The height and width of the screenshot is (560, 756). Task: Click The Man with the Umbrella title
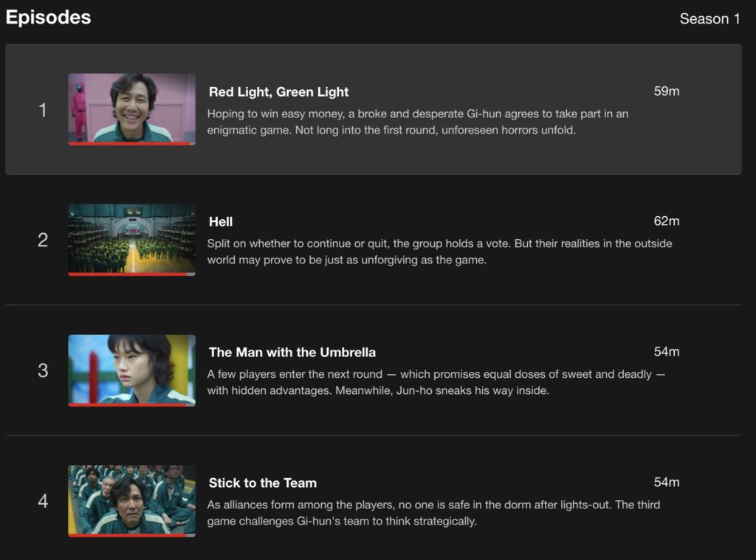coord(292,352)
